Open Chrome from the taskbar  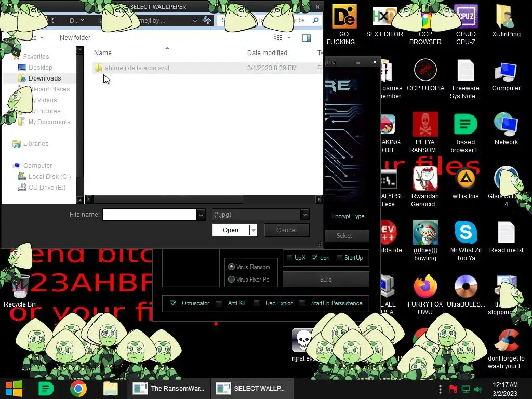pyautogui.click(x=78, y=389)
